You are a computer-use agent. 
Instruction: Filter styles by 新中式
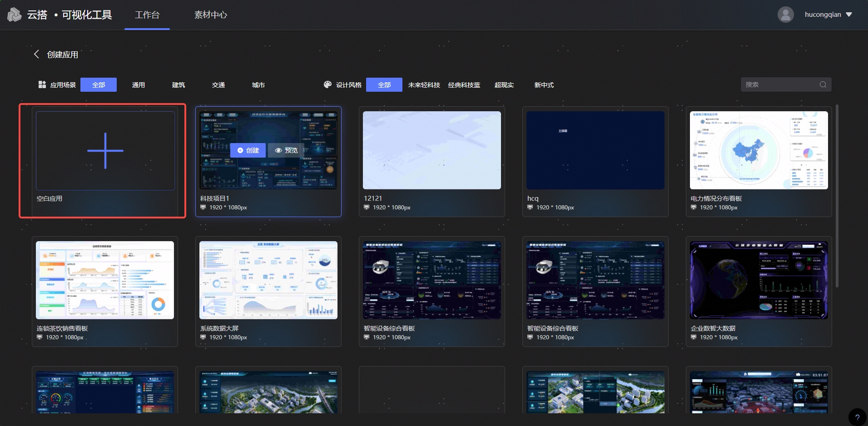tap(544, 85)
